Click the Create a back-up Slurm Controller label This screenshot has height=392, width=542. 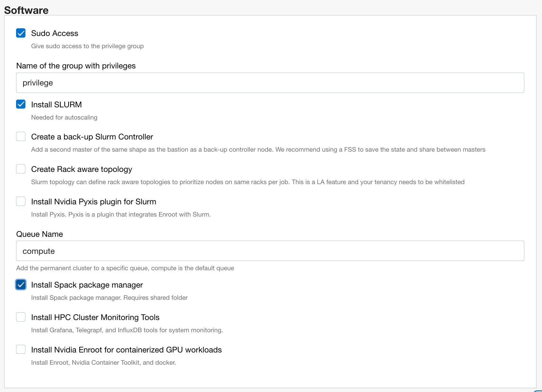point(92,137)
